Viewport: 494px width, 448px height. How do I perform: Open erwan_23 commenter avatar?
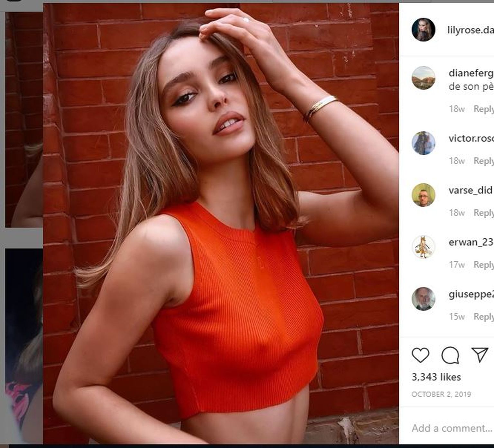423,247
